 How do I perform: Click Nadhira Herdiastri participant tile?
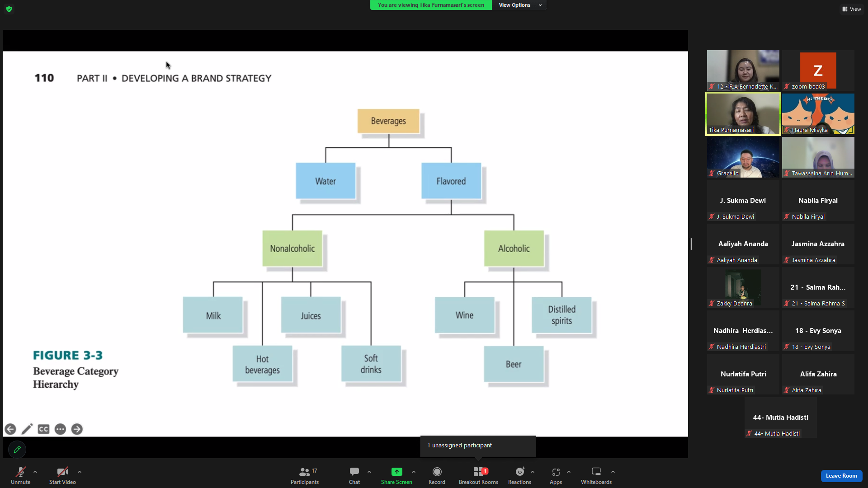tap(743, 331)
